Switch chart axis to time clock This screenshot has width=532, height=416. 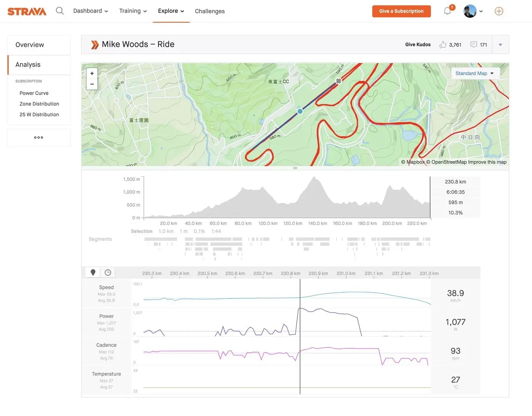pos(108,272)
